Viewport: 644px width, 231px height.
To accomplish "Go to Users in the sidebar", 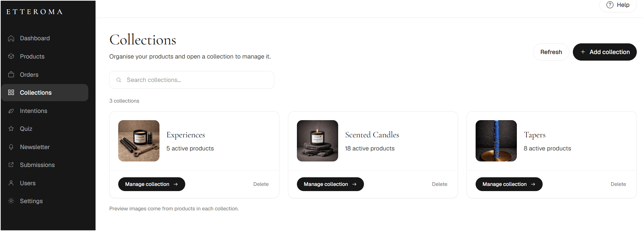I will point(45,183).
